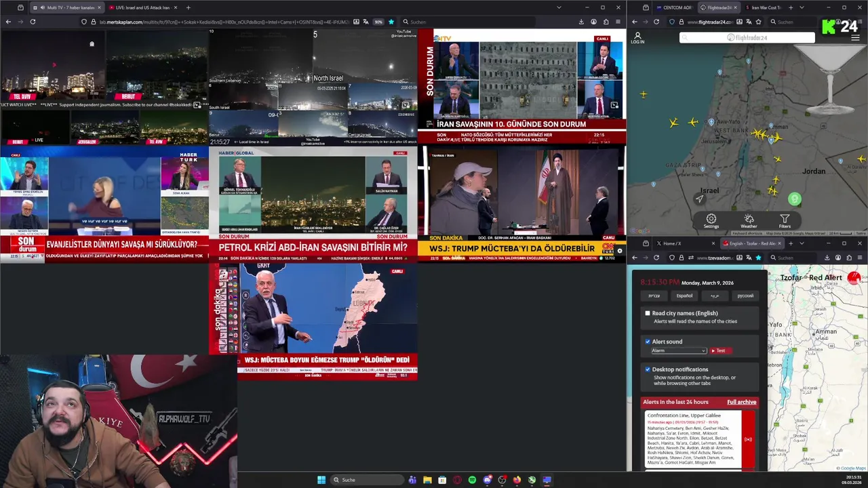Open a new tab in Multi TV window
This screenshot has width=868, height=488.
tap(188, 7)
